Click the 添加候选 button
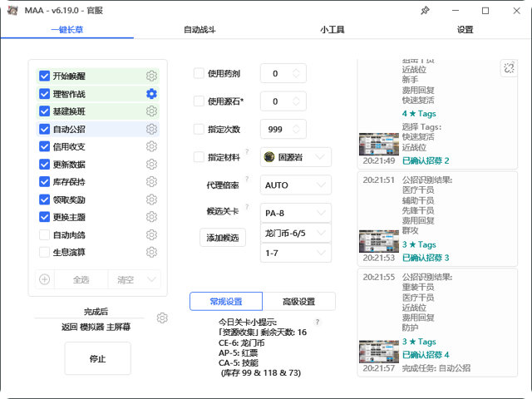The height and width of the screenshot is (399, 532). [x=223, y=238]
